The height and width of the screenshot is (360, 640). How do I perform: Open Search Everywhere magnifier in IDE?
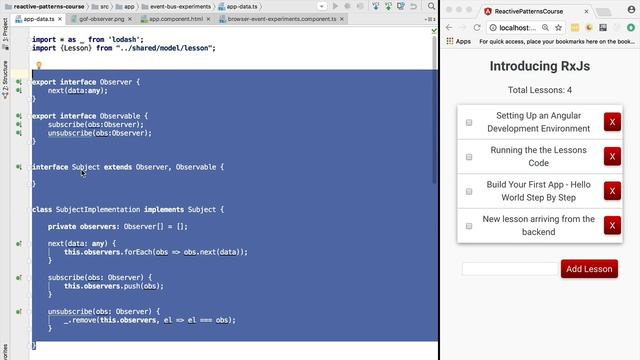pos(431,6)
